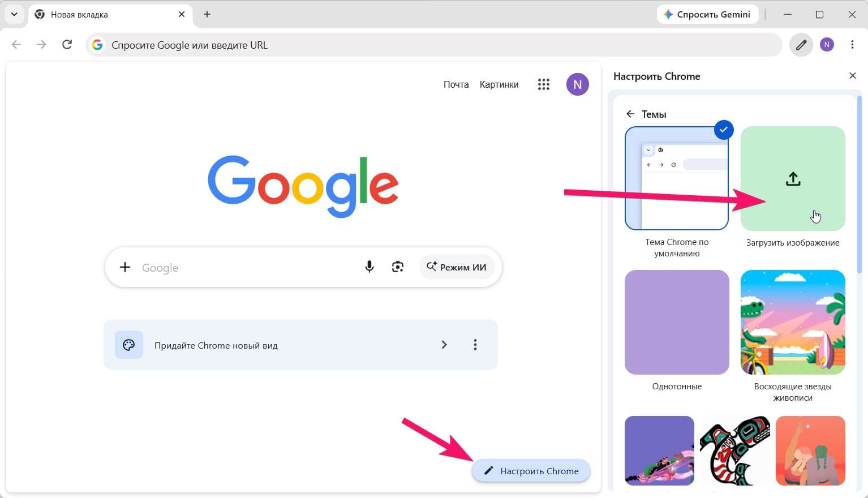The height and width of the screenshot is (498, 868).
Task: Open Восходящие звезды живописи collection
Action: coord(793,322)
